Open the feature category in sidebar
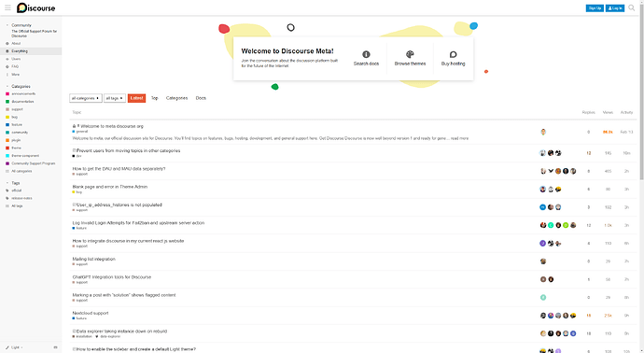This screenshot has height=353, width=644. [x=17, y=124]
